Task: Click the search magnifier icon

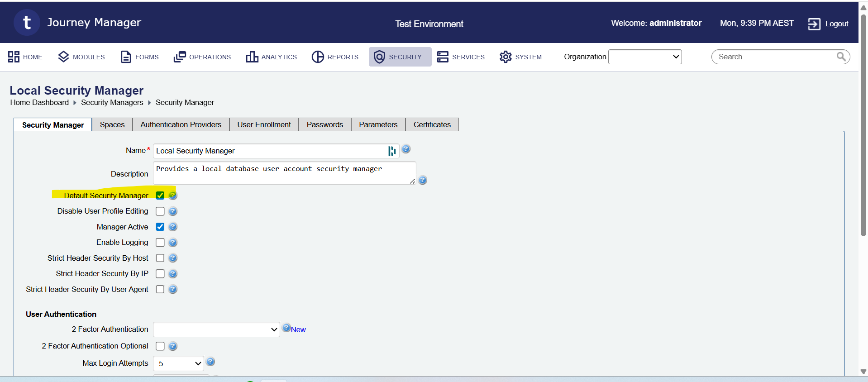Action: [x=841, y=57]
